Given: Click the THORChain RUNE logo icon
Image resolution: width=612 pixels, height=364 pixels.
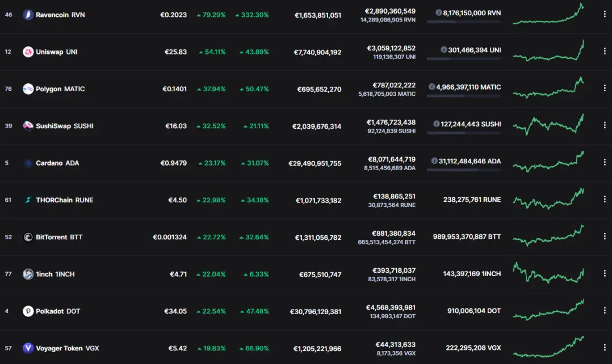Looking at the screenshot, I should tap(28, 200).
